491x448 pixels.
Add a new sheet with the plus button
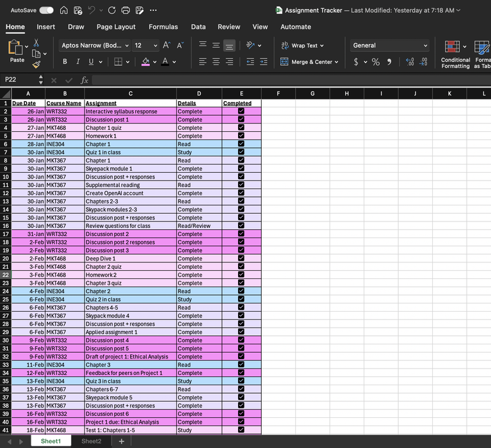tap(122, 441)
